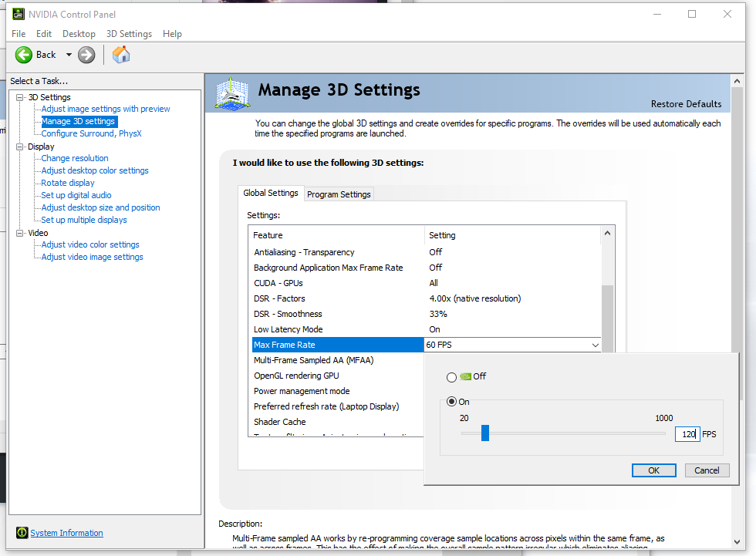Open the Back history dropdown arrow
The image size is (756, 556).
click(x=69, y=55)
